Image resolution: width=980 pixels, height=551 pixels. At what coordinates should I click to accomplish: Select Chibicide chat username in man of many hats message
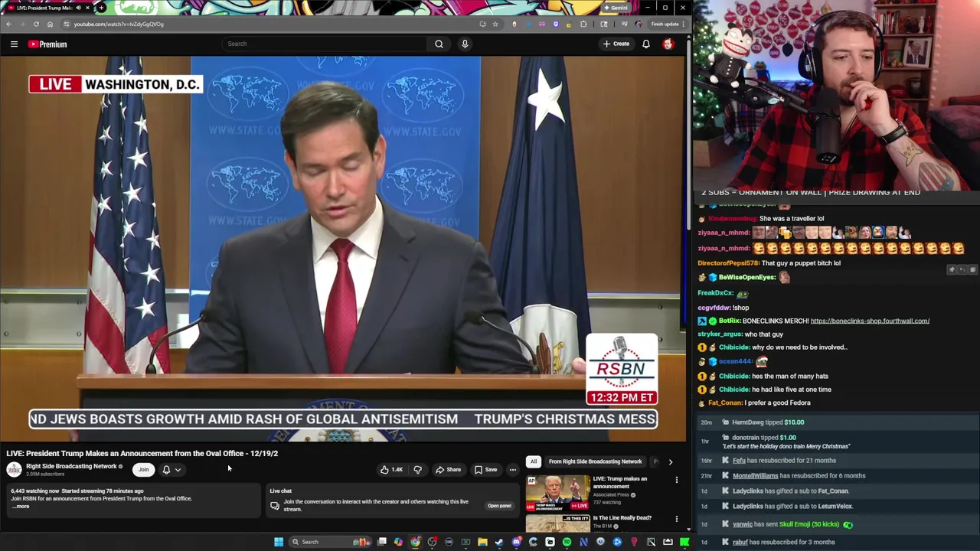(734, 376)
